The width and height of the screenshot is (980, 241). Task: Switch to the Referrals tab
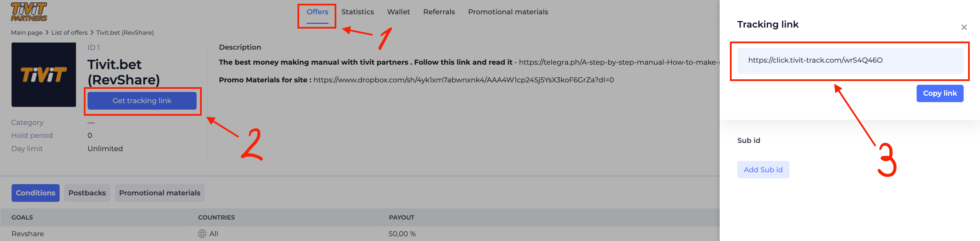(x=439, y=12)
